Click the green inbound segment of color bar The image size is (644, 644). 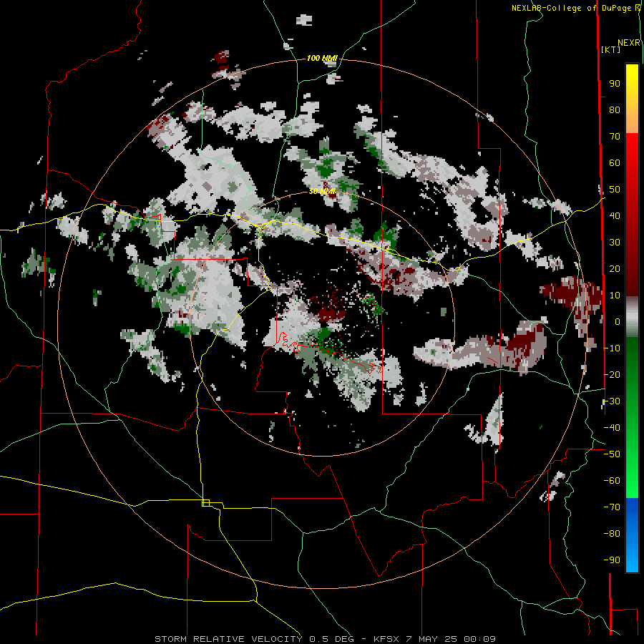tap(632, 417)
